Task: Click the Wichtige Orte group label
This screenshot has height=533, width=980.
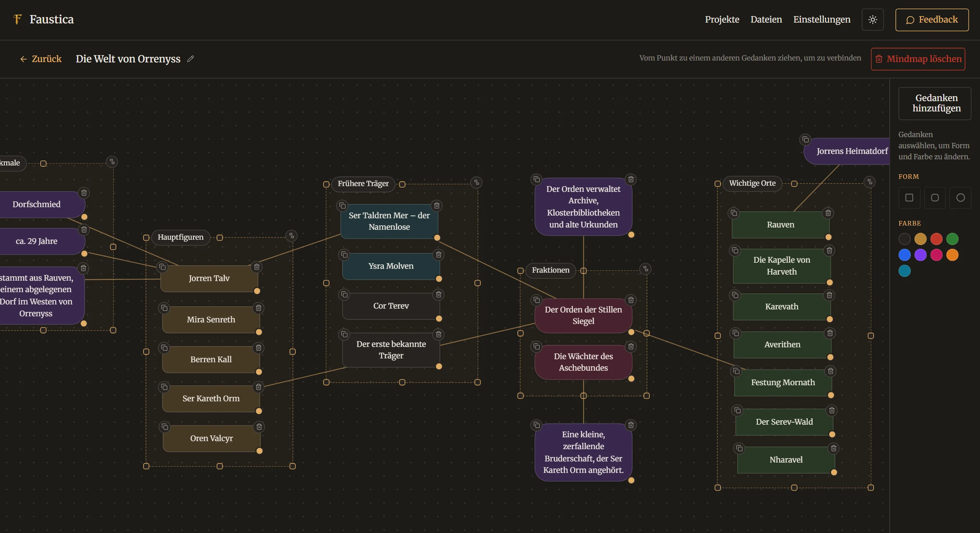Action: (752, 183)
